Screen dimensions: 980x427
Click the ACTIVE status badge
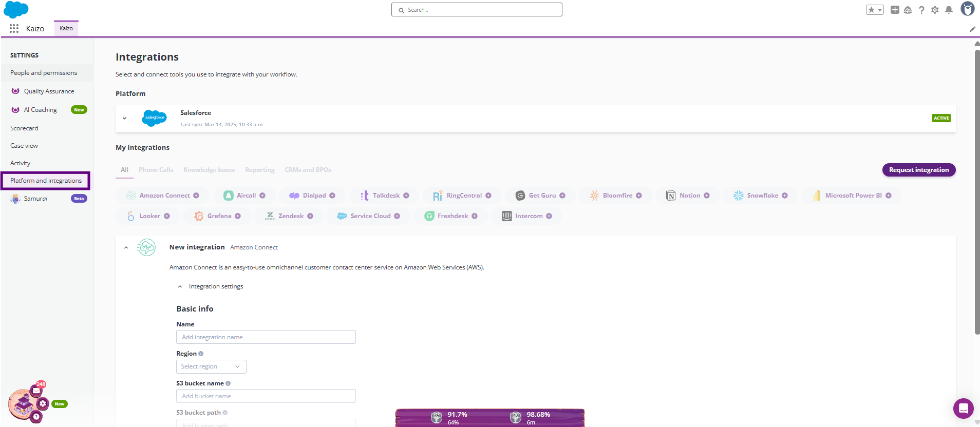(941, 118)
